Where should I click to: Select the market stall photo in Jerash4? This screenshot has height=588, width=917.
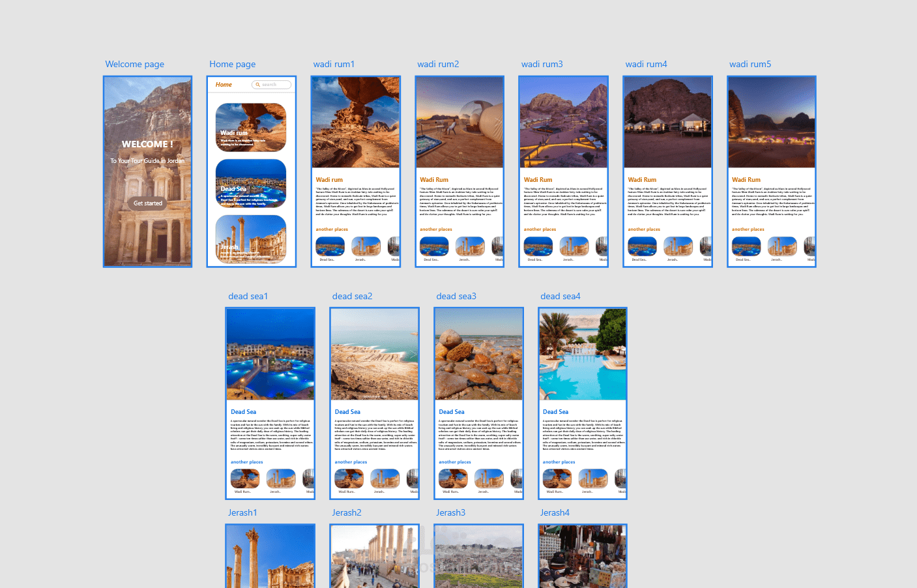583,557
